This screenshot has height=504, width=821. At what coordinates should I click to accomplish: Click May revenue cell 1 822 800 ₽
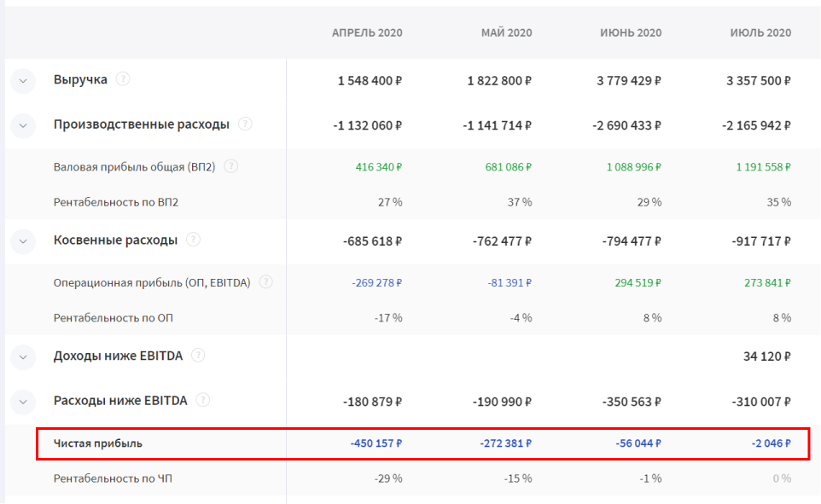coord(499,81)
